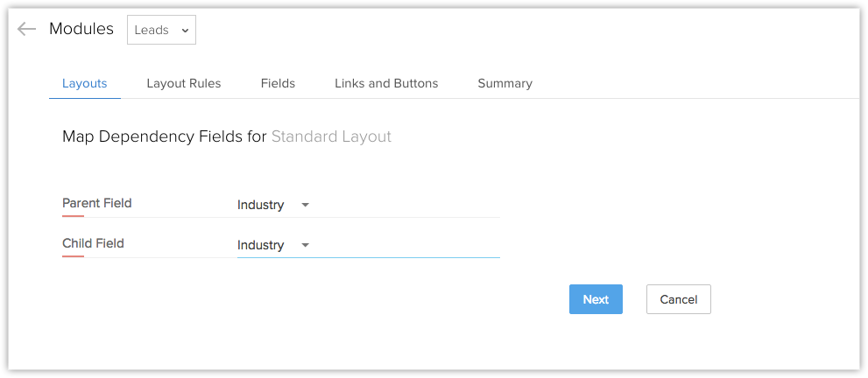The image size is (868, 378).
Task: Select the Parent Field Industry value
Action: click(x=261, y=205)
